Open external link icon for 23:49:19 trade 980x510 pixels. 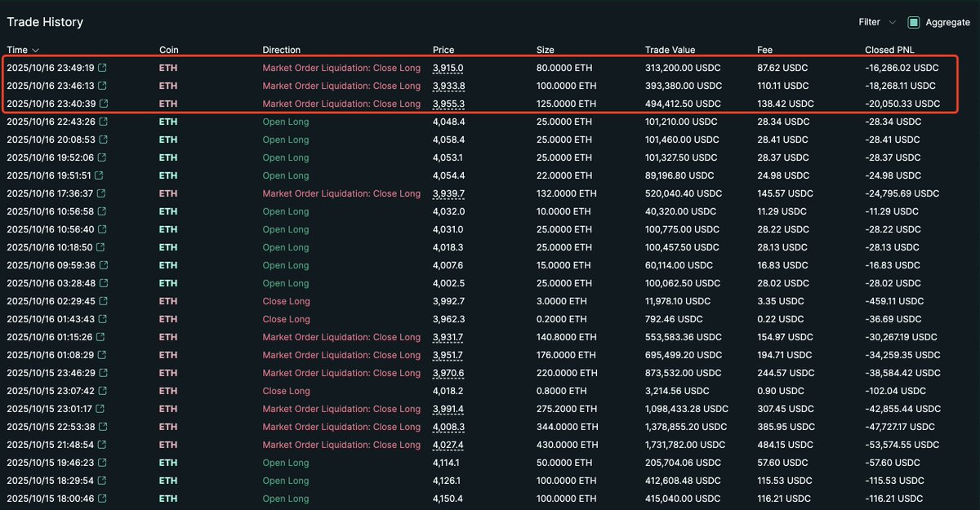pos(102,68)
